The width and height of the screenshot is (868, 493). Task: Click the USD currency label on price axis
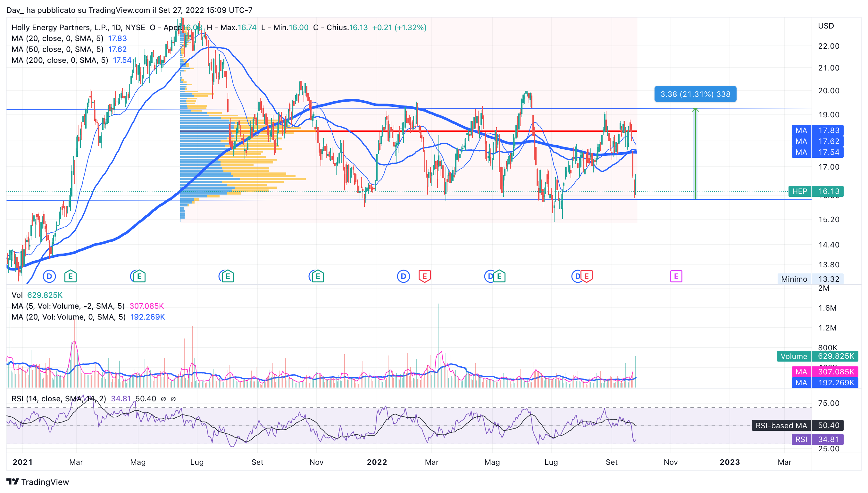click(826, 26)
